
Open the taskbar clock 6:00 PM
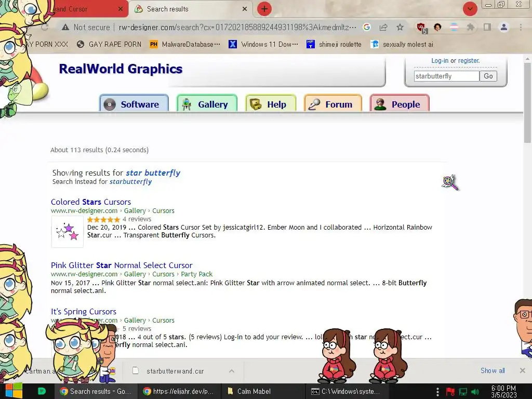pos(504,392)
